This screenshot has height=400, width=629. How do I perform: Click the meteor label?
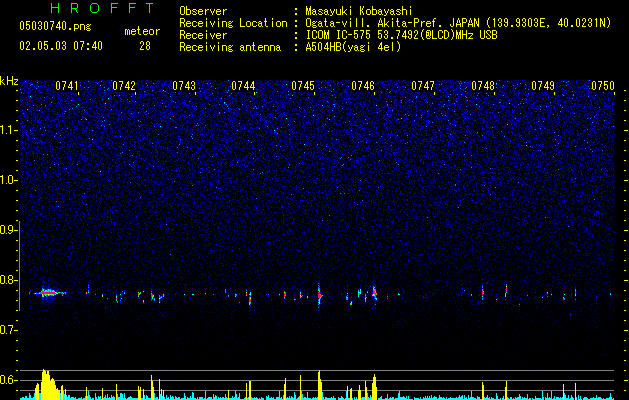[x=142, y=31]
